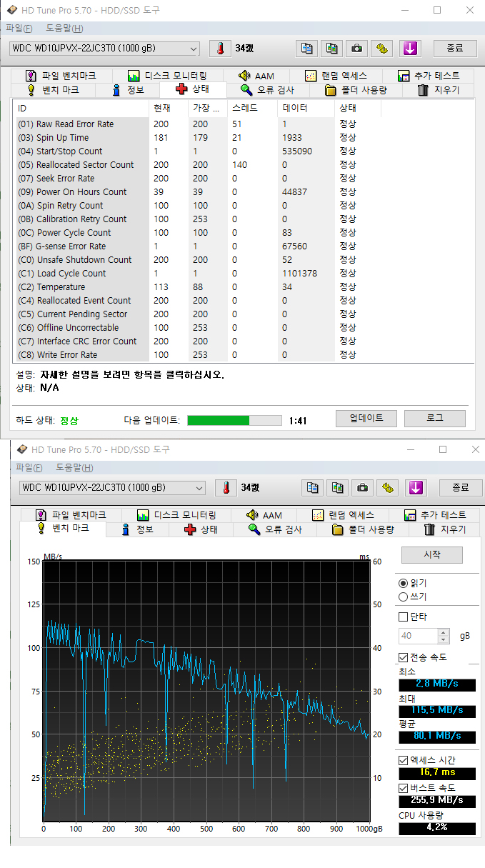This screenshot has height=868, width=485.
Task: Click purple down-arrow tray icon in top window
Action: 409,49
